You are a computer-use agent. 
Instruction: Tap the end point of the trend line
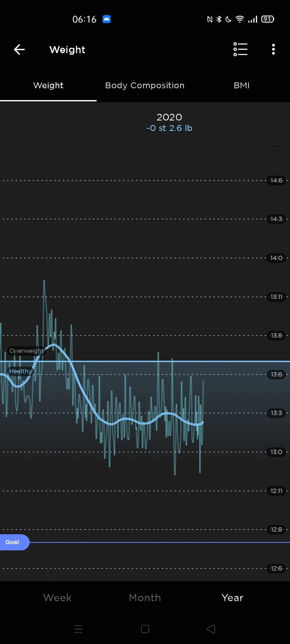click(202, 422)
